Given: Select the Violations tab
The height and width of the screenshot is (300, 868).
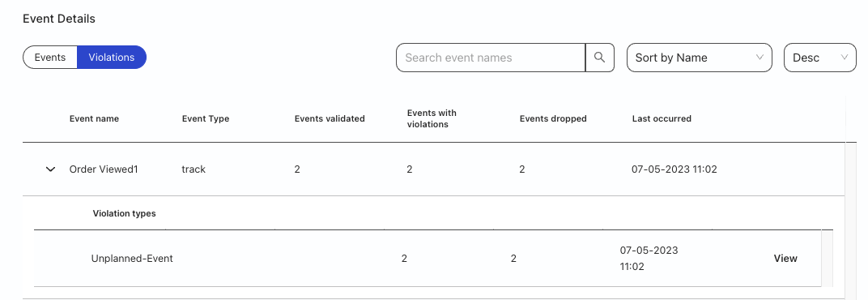Looking at the screenshot, I should pos(111,57).
